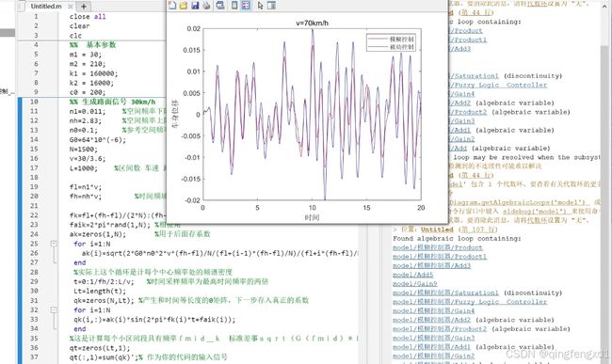This screenshot has width=612, height=364.
Task: Click the Link Plot icon in figure toolbar
Action: click(x=220, y=5)
